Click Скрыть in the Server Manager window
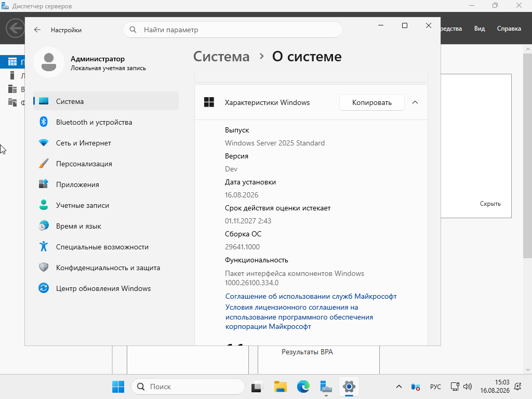 (x=490, y=204)
